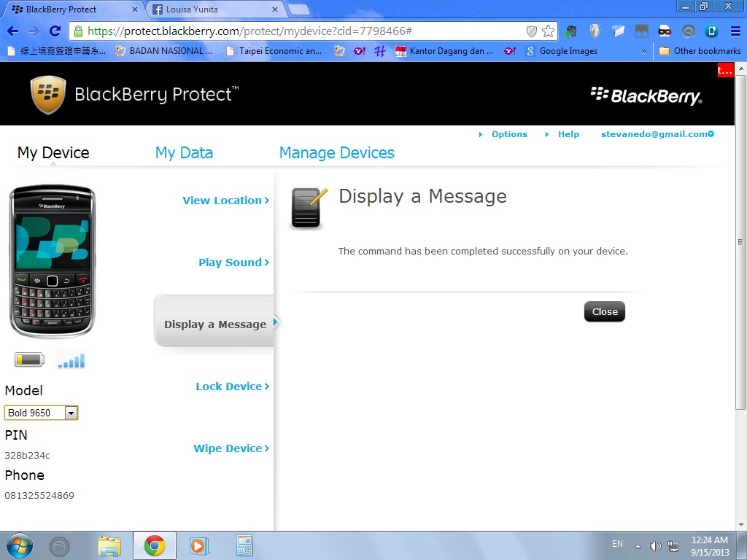
Task: Click the Close button
Action: [605, 311]
